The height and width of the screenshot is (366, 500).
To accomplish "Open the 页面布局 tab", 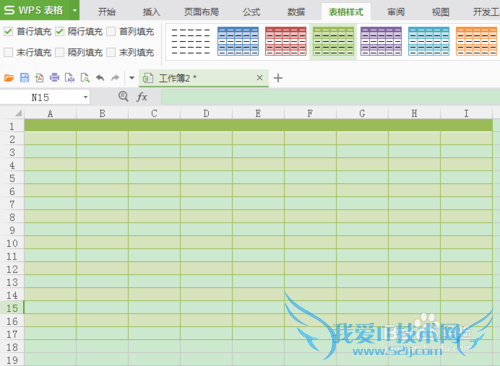I will tap(201, 12).
